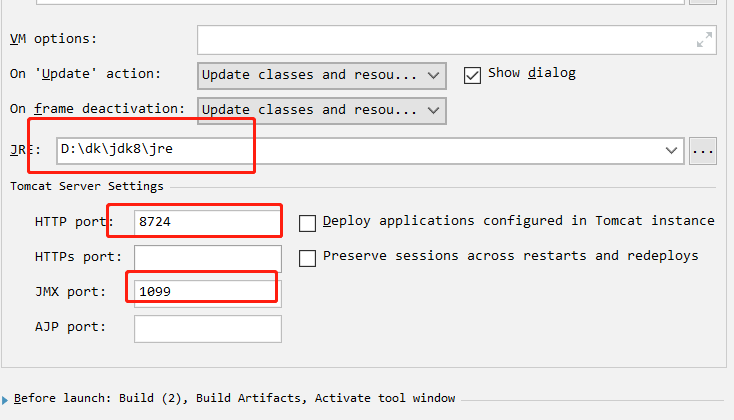Viewport: 734px width, 420px height.
Task: Click the Tomcat Server Settings header
Action: pyautogui.click(x=86, y=186)
